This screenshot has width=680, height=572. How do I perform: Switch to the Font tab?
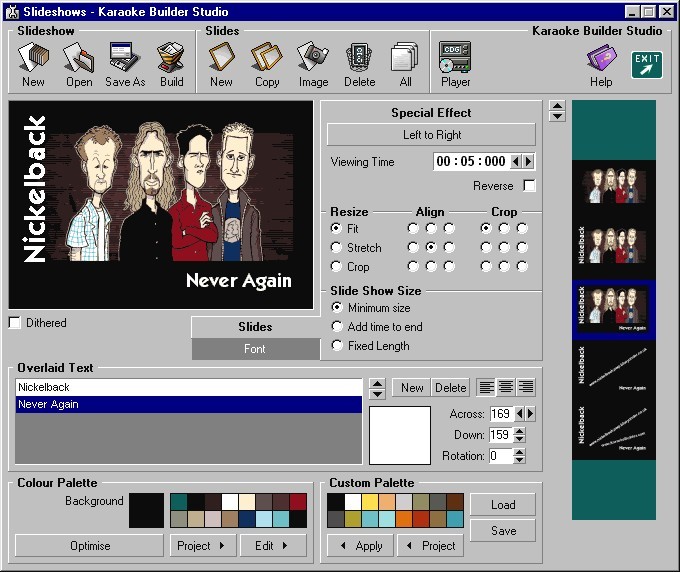coord(255,349)
